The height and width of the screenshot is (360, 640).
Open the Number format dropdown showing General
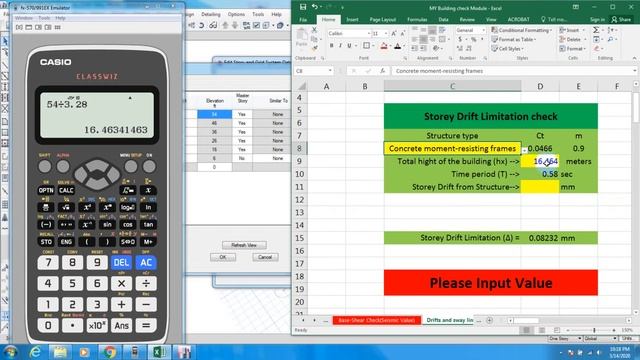click(484, 30)
